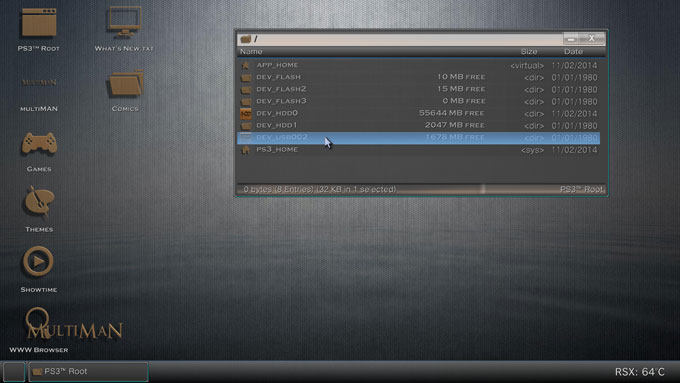Sort by the Size column header

(x=529, y=52)
